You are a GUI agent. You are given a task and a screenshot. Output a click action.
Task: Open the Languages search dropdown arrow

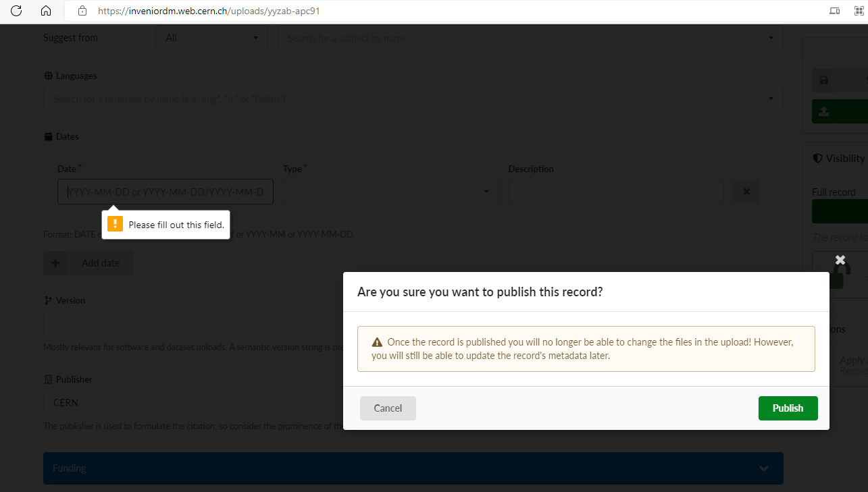pyautogui.click(x=770, y=99)
